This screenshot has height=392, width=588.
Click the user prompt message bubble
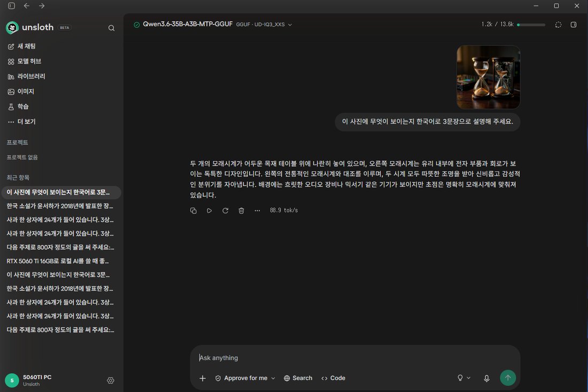[428, 122]
